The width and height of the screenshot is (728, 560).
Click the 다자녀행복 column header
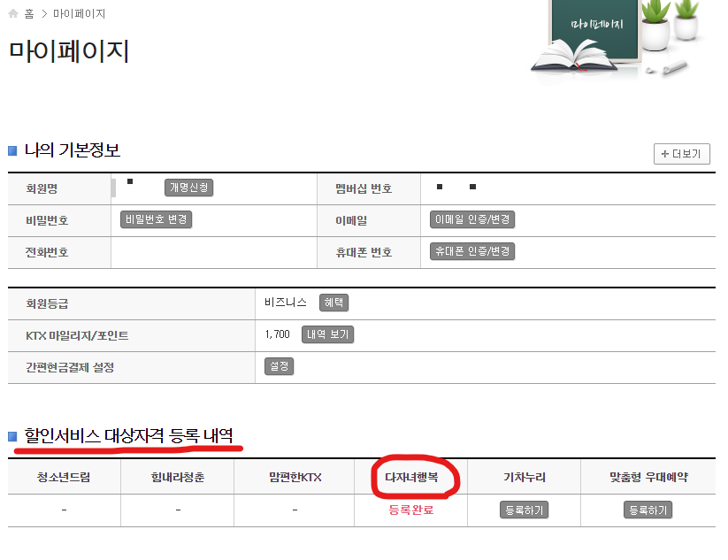coord(411,477)
